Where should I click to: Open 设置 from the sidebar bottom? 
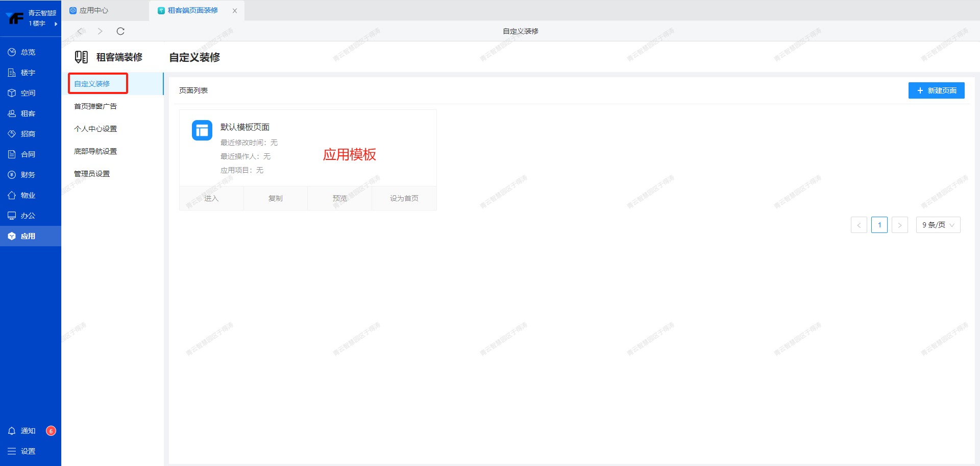coord(22,451)
